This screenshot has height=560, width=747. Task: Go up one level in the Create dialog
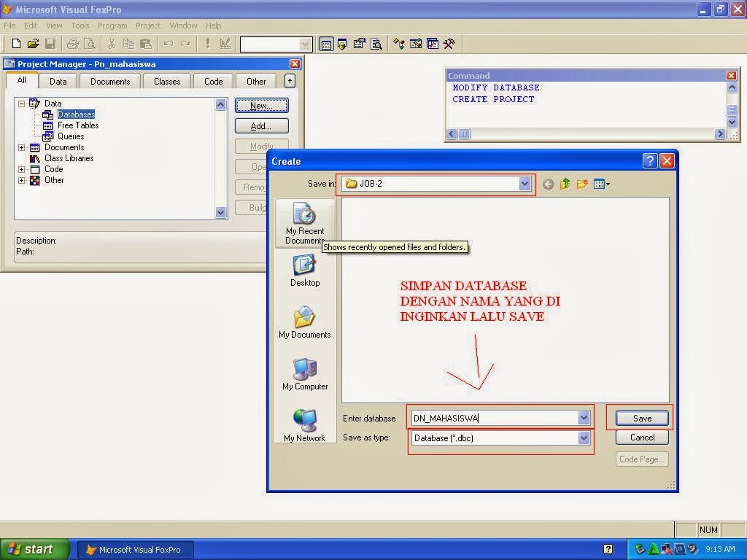tap(565, 184)
